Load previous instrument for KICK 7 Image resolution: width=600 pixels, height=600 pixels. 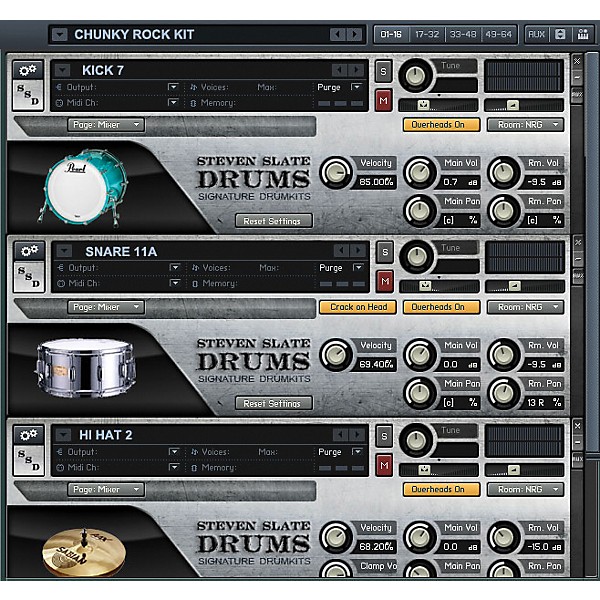pyautogui.click(x=339, y=70)
